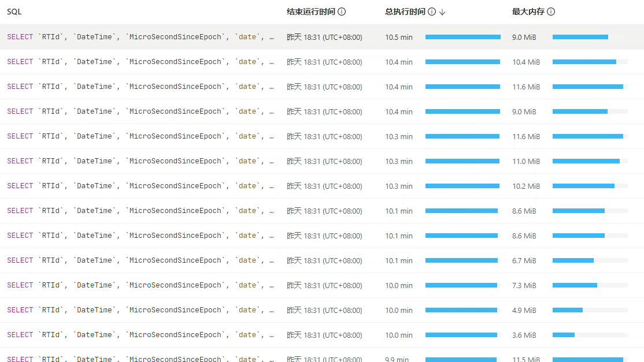Click memory bar of the 11.0 MiB query
The width and height of the screenshot is (644, 362).
[586, 161]
